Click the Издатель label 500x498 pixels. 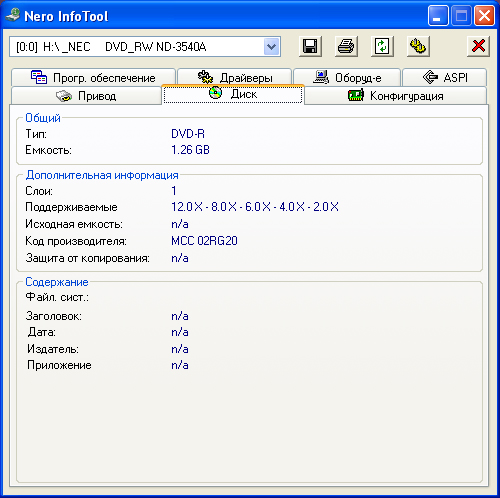(x=53, y=349)
